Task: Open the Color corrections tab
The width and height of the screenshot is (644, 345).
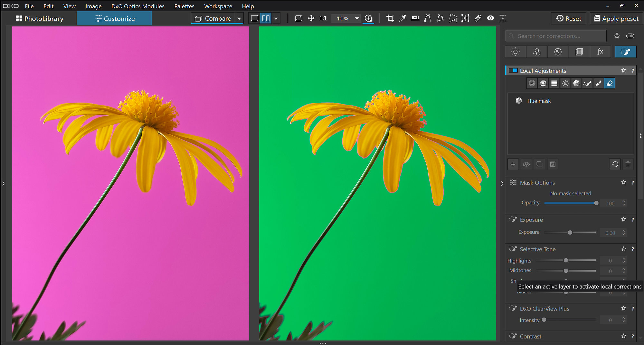Action: pyautogui.click(x=537, y=52)
